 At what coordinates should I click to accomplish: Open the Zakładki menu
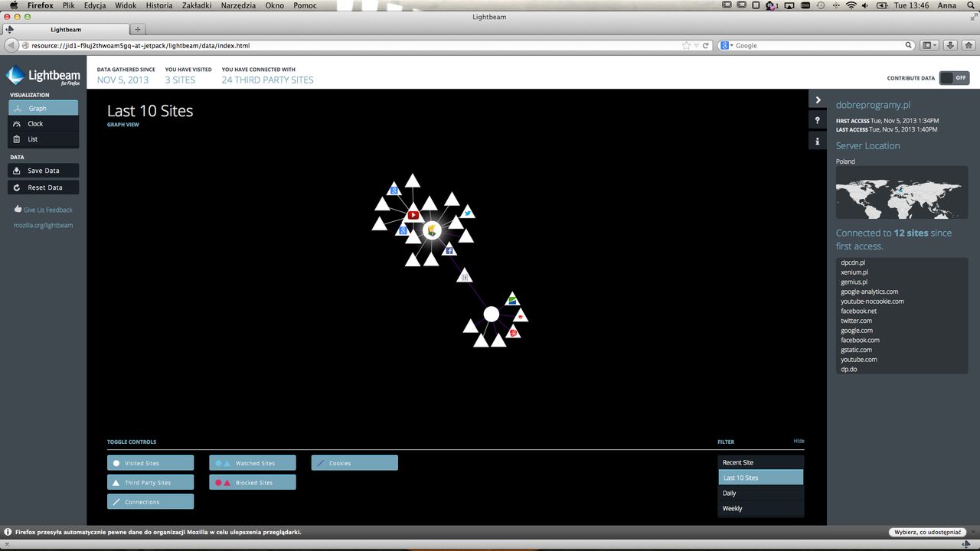point(196,5)
